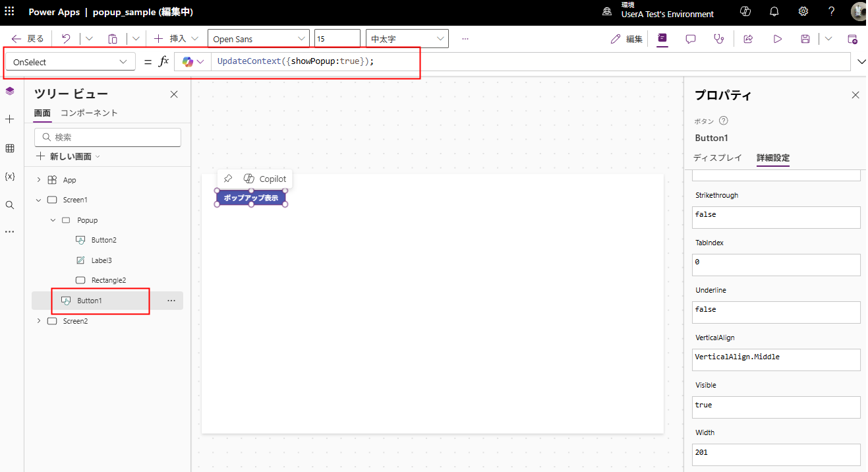The height and width of the screenshot is (472, 868).
Task: Open the Data icon in left sidebar
Action: [10, 148]
